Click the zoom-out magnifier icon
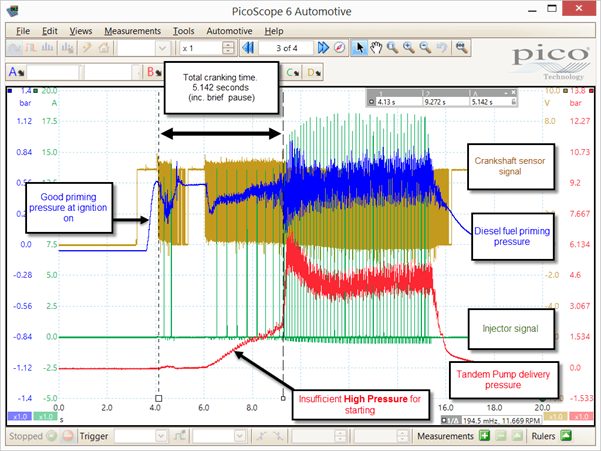The image size is (601, 451). [x=425, y=48]
